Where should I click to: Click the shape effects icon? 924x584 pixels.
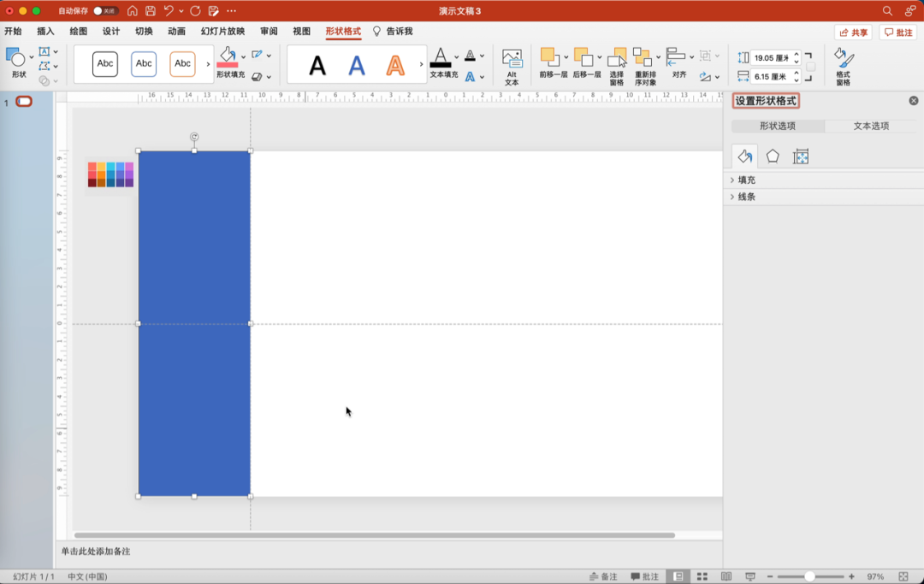[x=257, y=77]
